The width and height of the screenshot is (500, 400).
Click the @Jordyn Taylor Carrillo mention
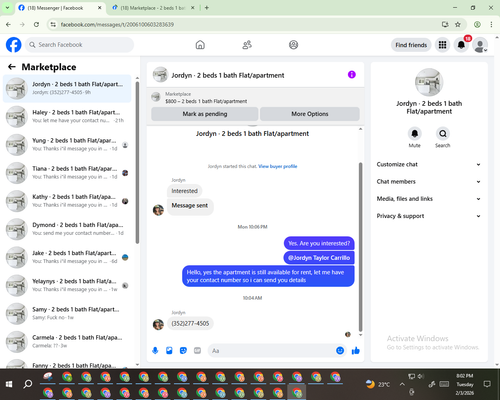[x=319, y=258]
